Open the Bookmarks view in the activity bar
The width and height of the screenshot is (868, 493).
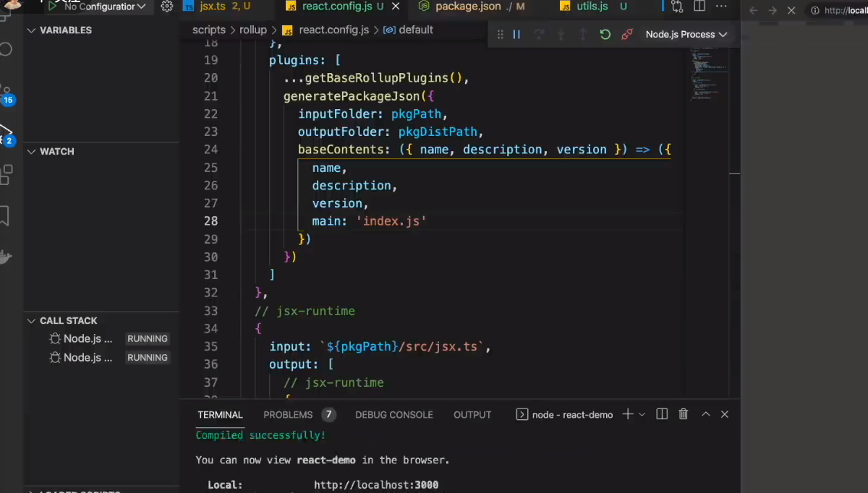click(x=4, y=215)
